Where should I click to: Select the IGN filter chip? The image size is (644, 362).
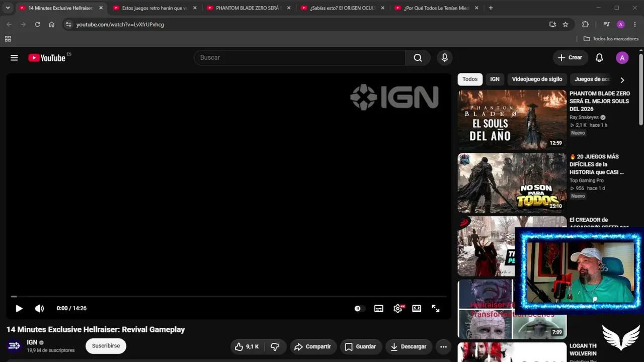coord(495,79)
